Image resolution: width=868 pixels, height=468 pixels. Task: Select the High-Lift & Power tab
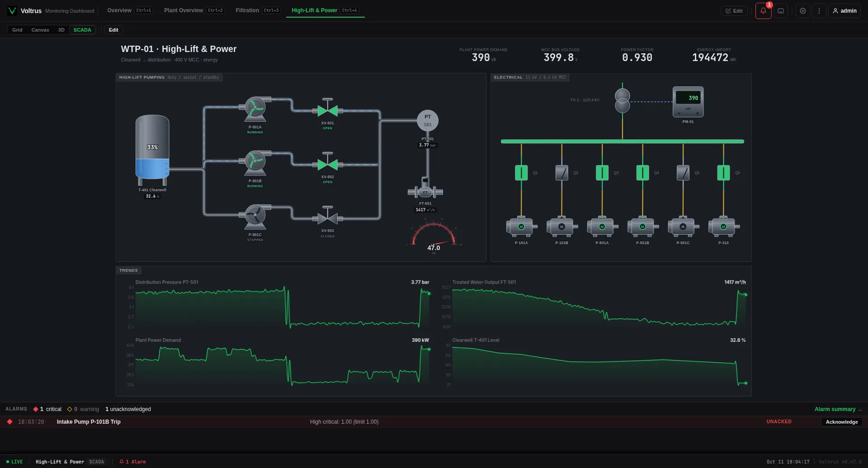pyautogui.click(x=325, y=10)
